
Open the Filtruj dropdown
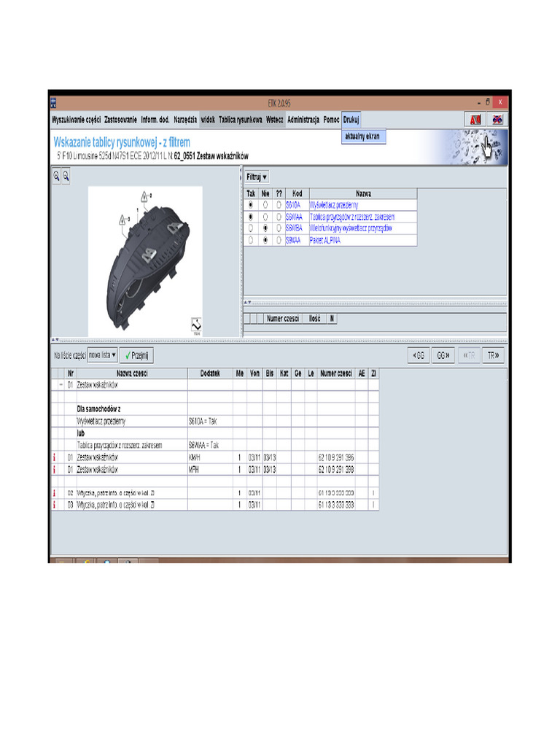pyautogui.click(x=257, y=177)
